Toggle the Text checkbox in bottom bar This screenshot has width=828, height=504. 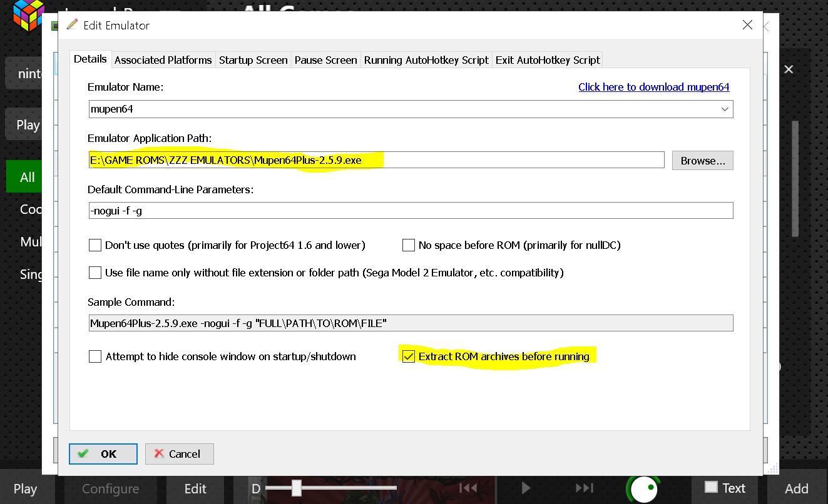tap(711, 487)
